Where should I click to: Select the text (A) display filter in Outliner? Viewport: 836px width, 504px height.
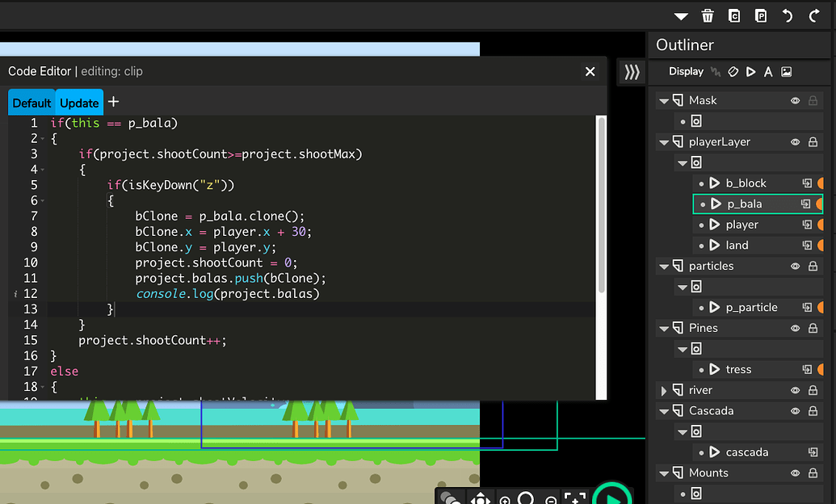pyautogui.click(x=768, y=71)
